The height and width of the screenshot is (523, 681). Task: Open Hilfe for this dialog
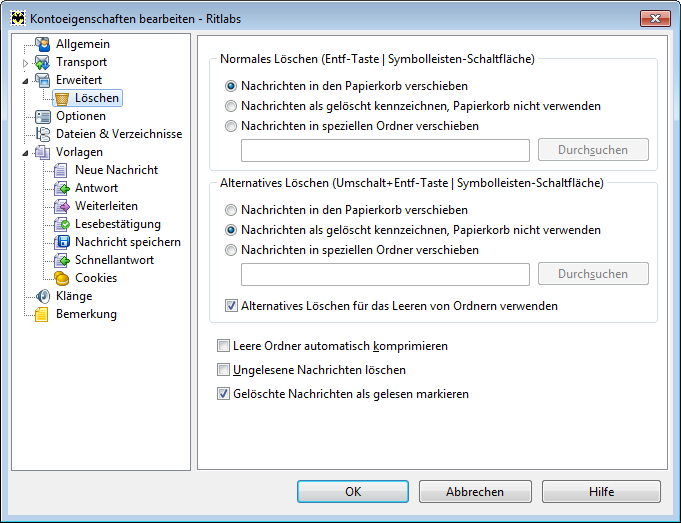click(601, 492)
